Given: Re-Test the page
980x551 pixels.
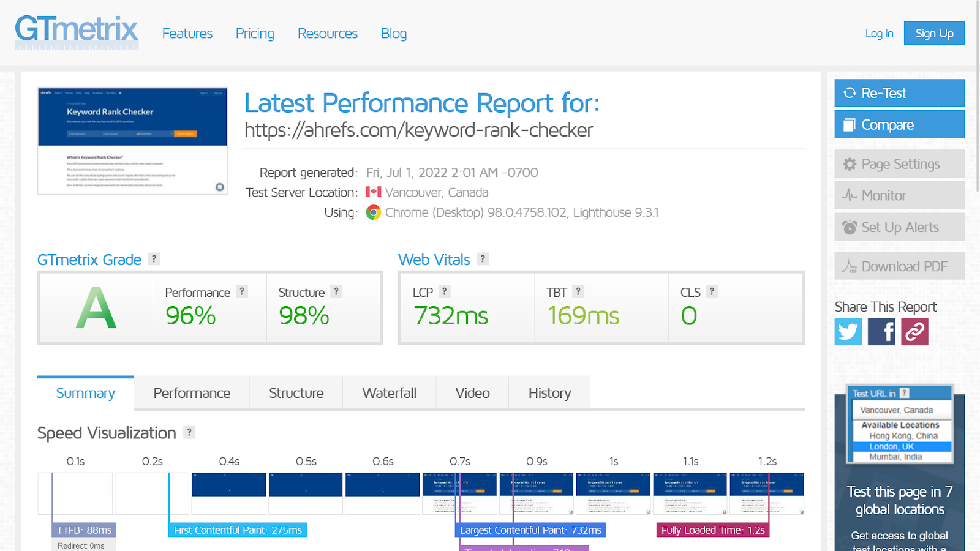Looking at the screenshot, I should (899, 93).
